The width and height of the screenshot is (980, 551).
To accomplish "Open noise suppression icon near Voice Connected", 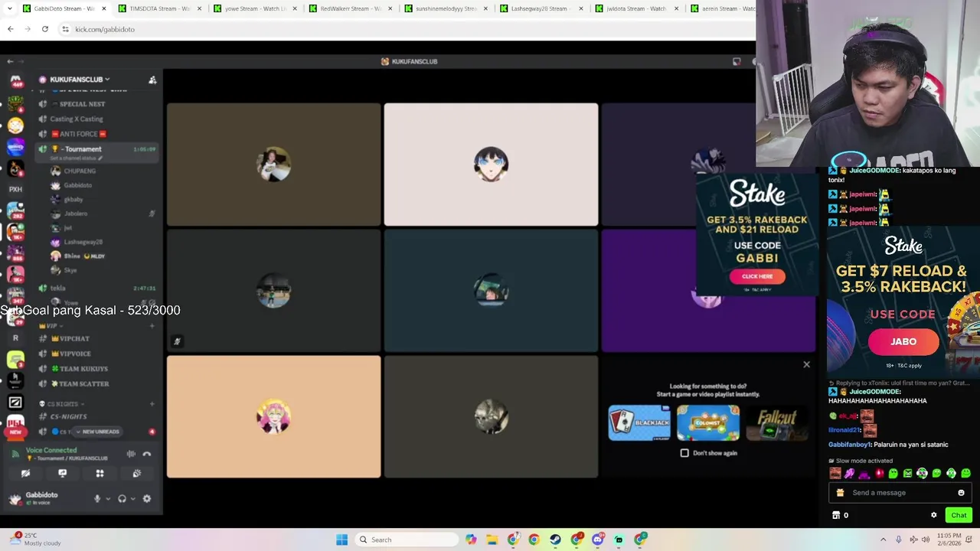I will [131, 454].
